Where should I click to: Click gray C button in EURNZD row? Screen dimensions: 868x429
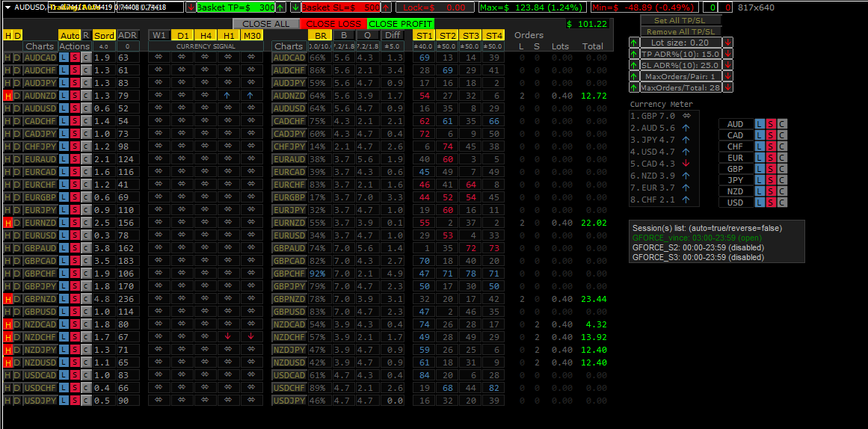[86, 223]
